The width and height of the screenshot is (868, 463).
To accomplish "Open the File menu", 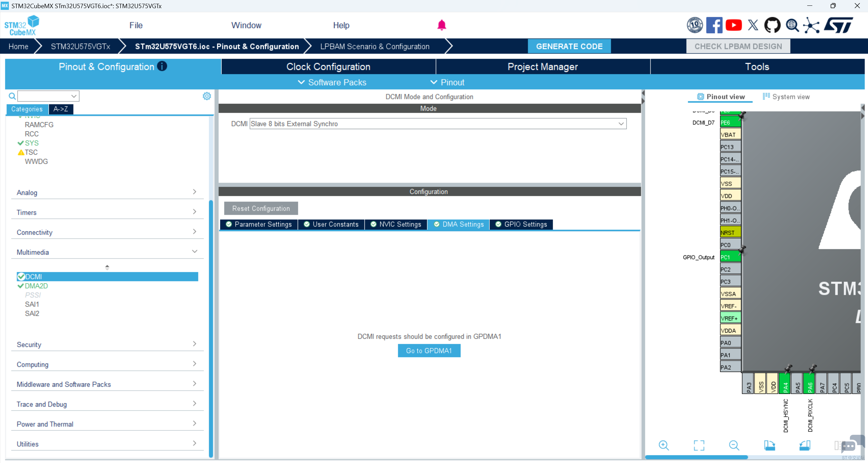I will [x=136, y=25].
